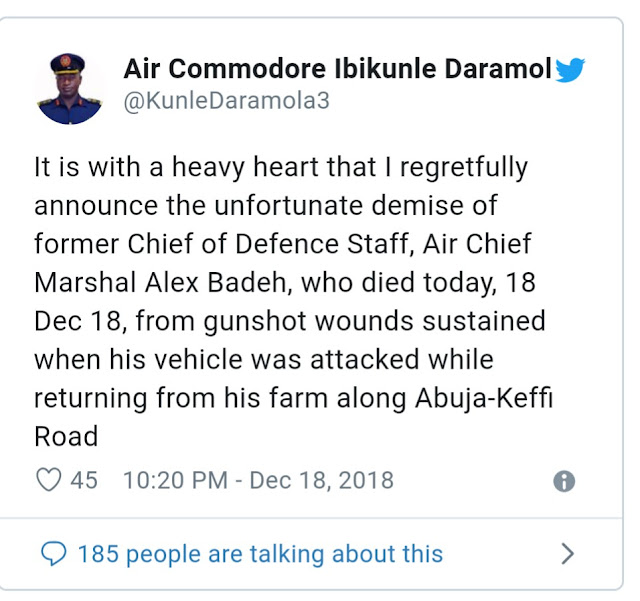Click the like count number 45

point(84,480)
